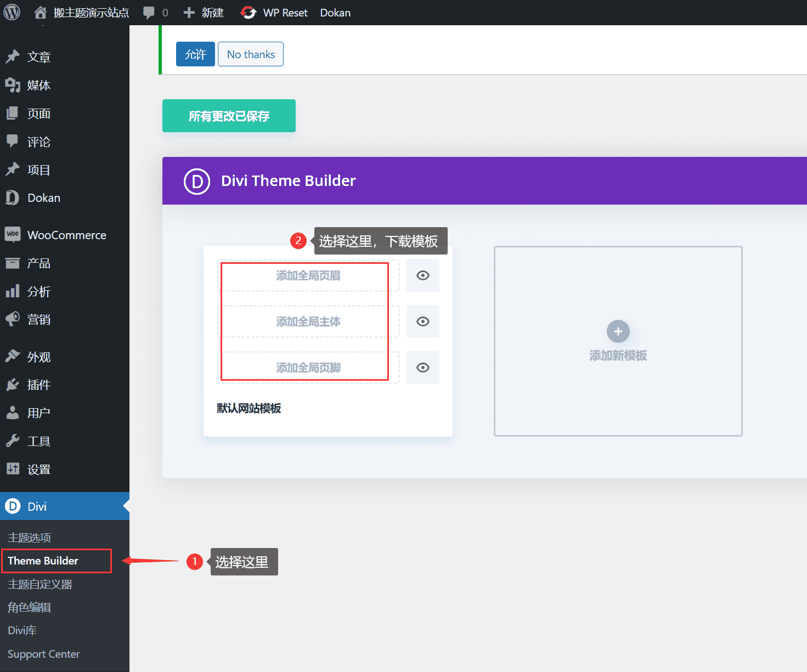Click the plus icon to add new template
This screenshot has height=672, width=807.
618,331
